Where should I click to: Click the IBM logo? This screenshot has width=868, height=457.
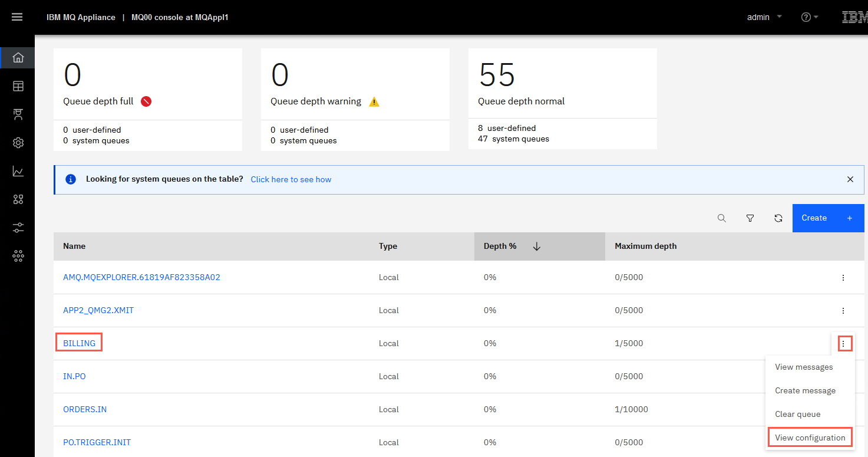[x=854, y=17]
